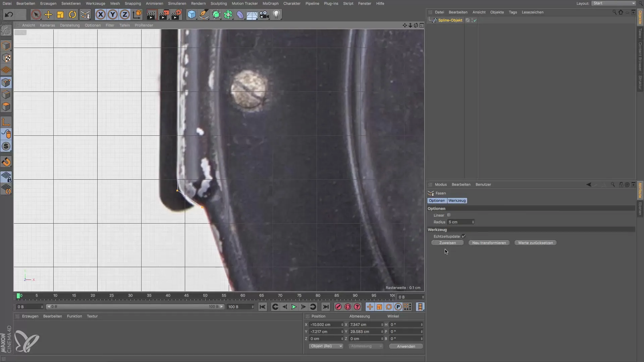The width and height of the screenshot is (644, 362).
Task: Switch to the Optionen tab
Action: (437, 200)
